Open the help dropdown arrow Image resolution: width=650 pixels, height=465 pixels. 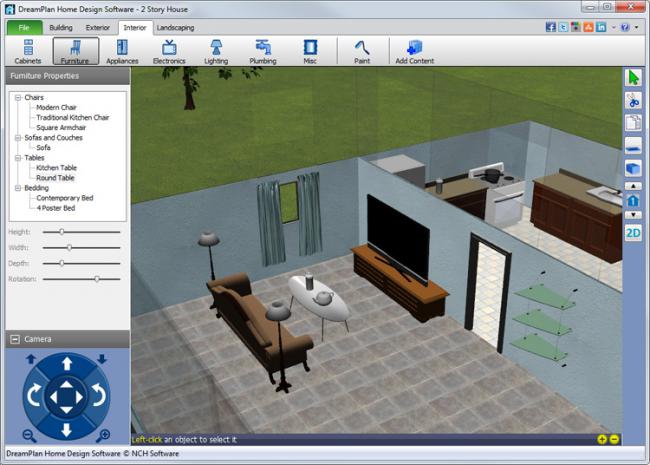click(x=636, y=28)
